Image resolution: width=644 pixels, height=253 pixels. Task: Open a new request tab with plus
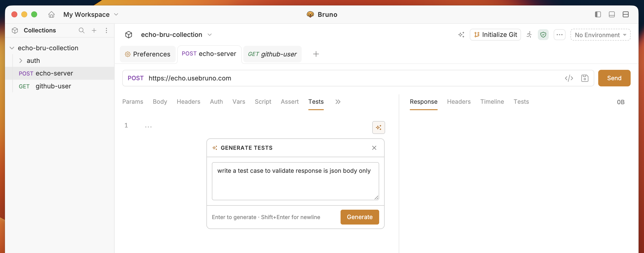[x=316, y=54]
